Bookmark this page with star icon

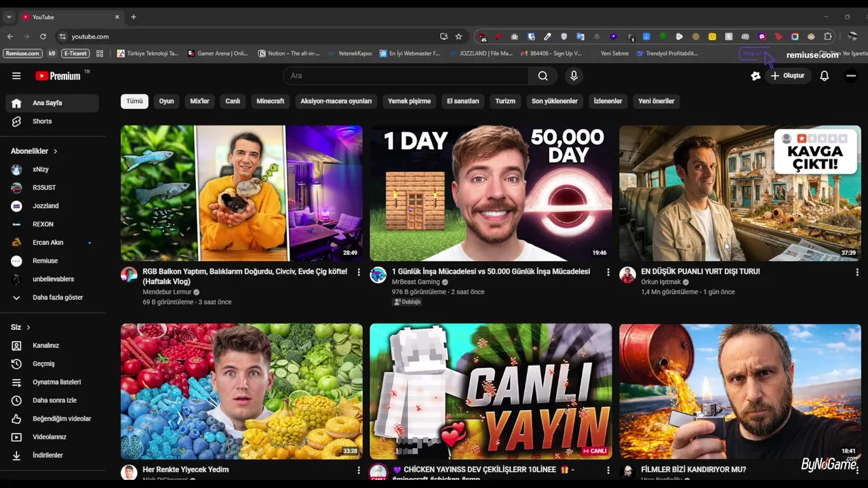[x=459, y=37]
